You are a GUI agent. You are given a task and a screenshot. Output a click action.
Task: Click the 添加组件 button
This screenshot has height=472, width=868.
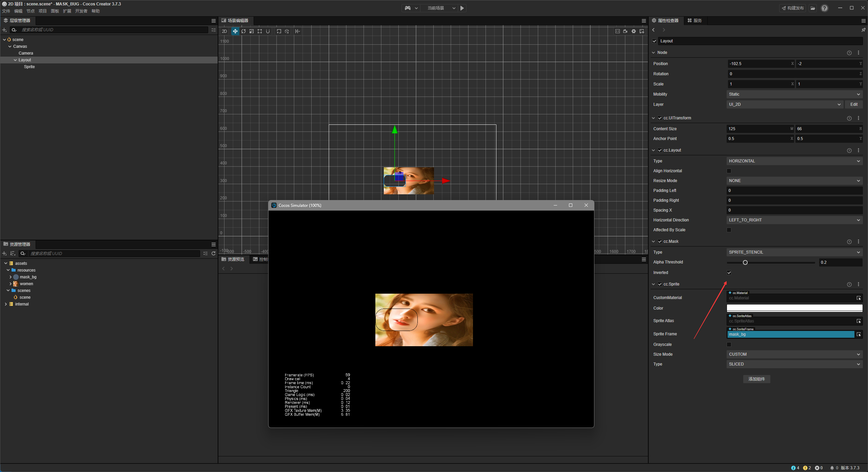coord(756,379)
